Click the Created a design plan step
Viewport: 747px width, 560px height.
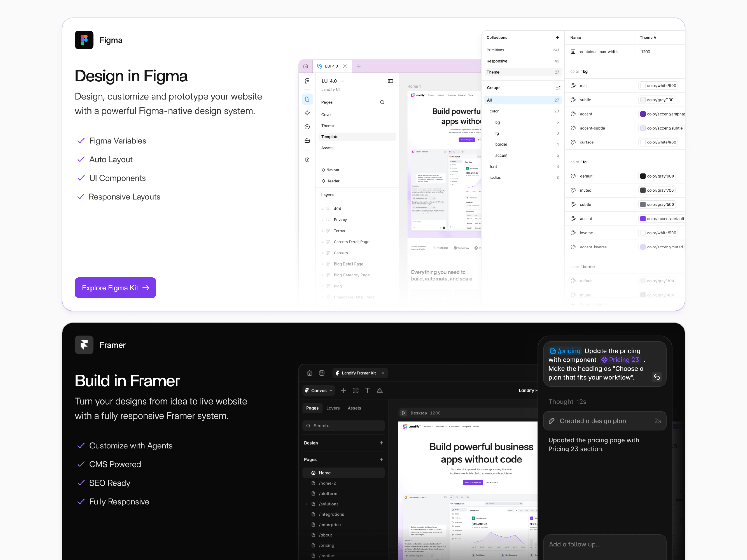pos(605,421)
